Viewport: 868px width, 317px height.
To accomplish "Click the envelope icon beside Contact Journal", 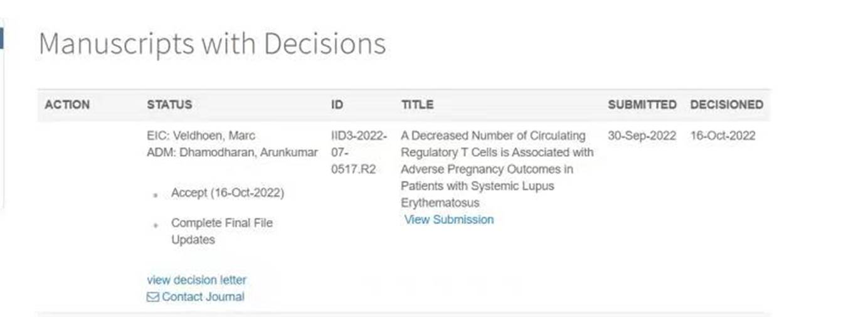I will pos(152,297).
